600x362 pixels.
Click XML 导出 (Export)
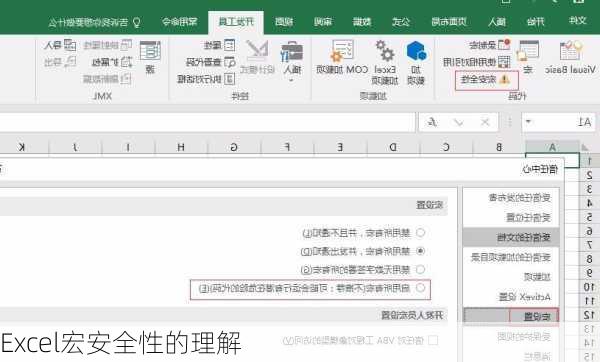point(60,62)
